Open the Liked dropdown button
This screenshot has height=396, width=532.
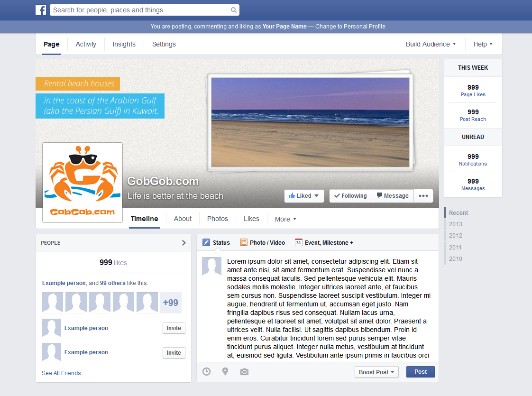click(x=304, y=196)
